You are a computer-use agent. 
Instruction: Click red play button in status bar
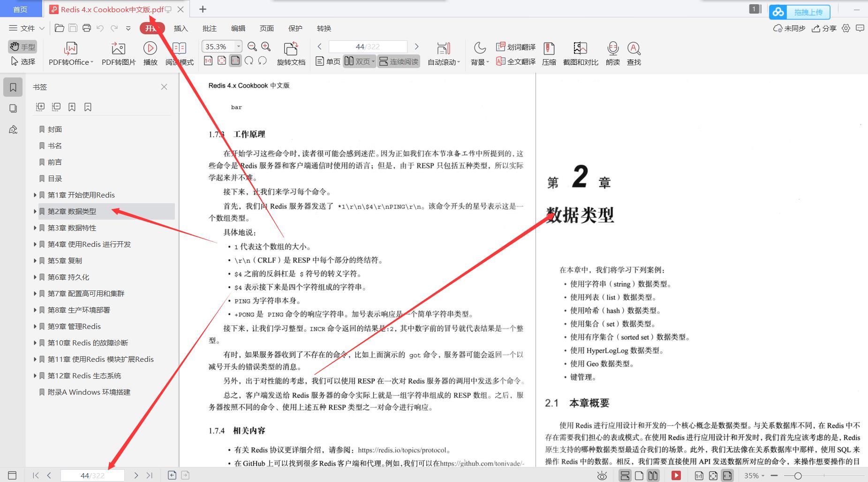tap(676, 475)
